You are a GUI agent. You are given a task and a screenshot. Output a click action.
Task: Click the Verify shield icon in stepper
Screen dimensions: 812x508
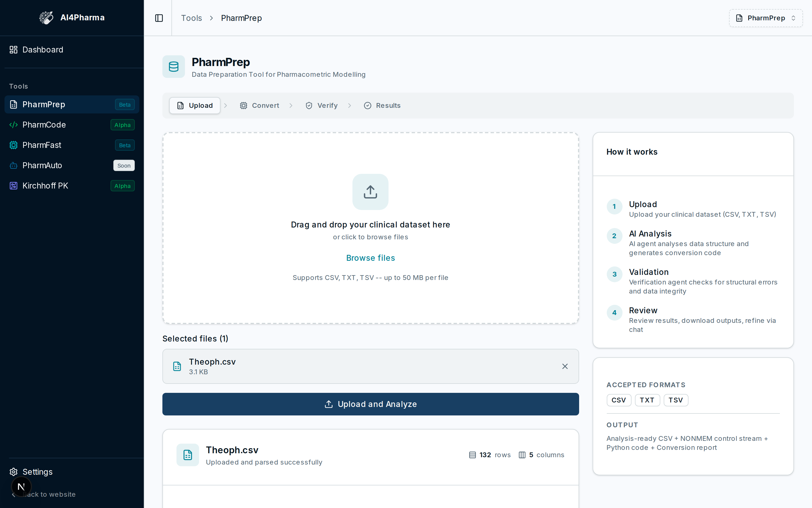click(309, 106)
